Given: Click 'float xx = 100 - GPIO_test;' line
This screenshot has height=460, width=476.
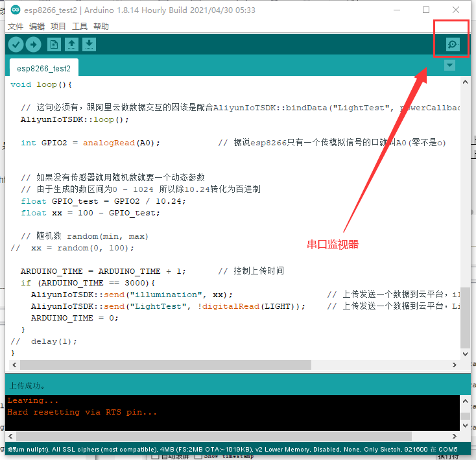Looking at the screenshot, I should click(x=90, y=213).
